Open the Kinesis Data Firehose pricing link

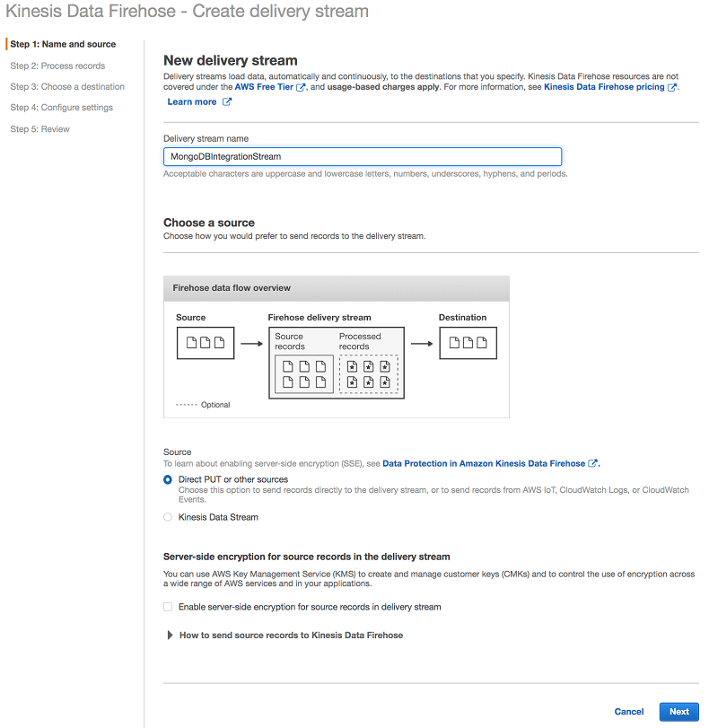click(x=604, y=87)
